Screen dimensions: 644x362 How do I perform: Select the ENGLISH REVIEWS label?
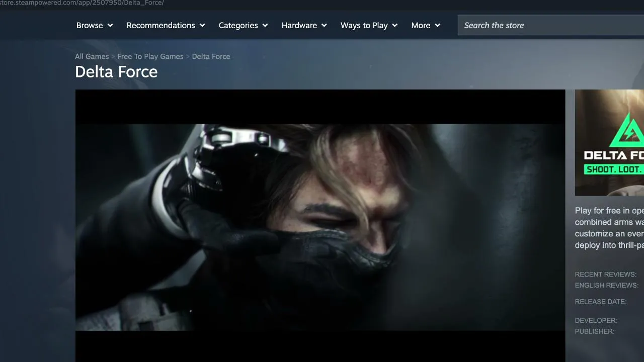coord(607,286)
